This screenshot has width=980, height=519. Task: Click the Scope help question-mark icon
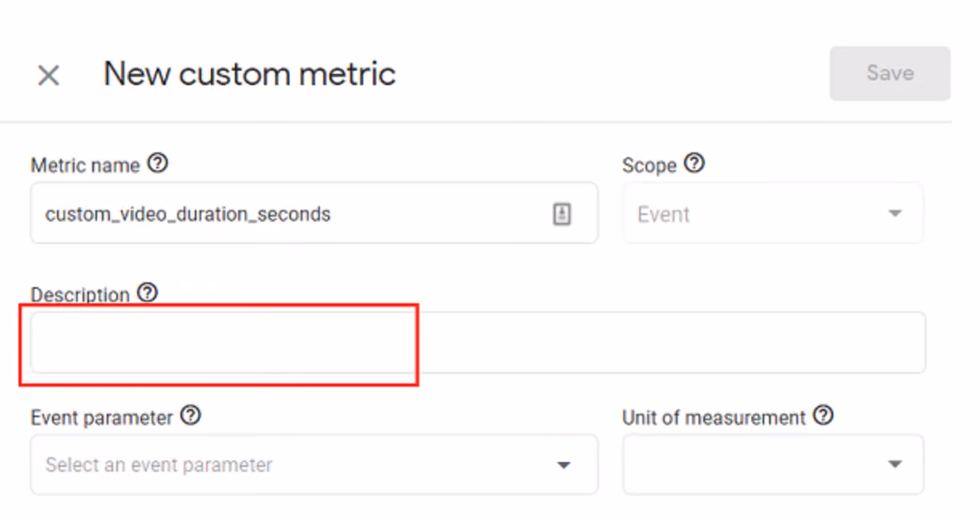[695, 164]
